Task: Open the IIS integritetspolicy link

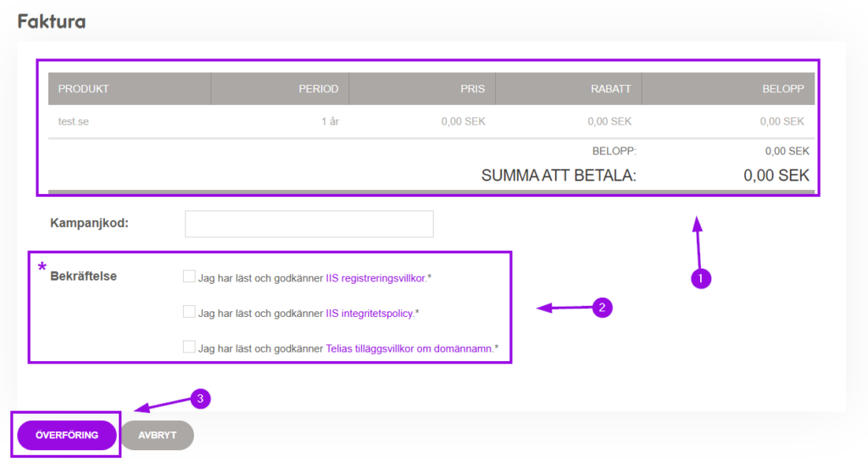Action: pyautogui.click(x=370, y=313)
